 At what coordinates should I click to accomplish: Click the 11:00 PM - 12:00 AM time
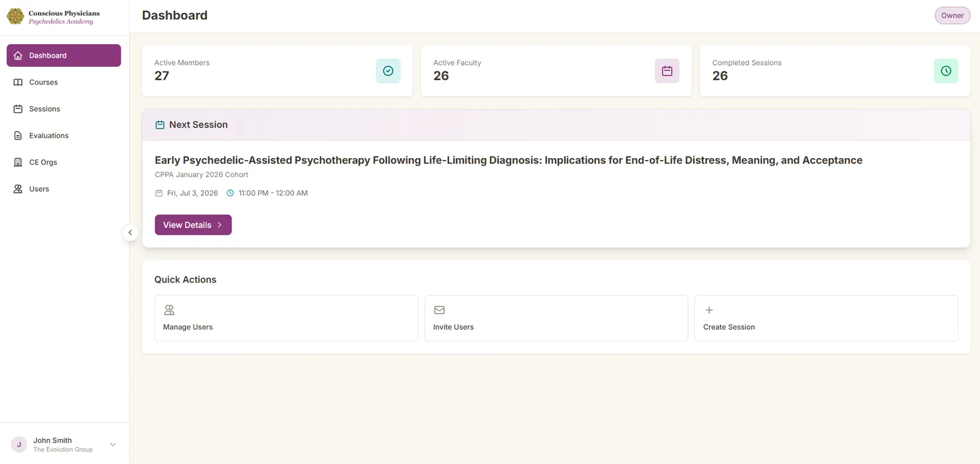[x=273, y=193]
